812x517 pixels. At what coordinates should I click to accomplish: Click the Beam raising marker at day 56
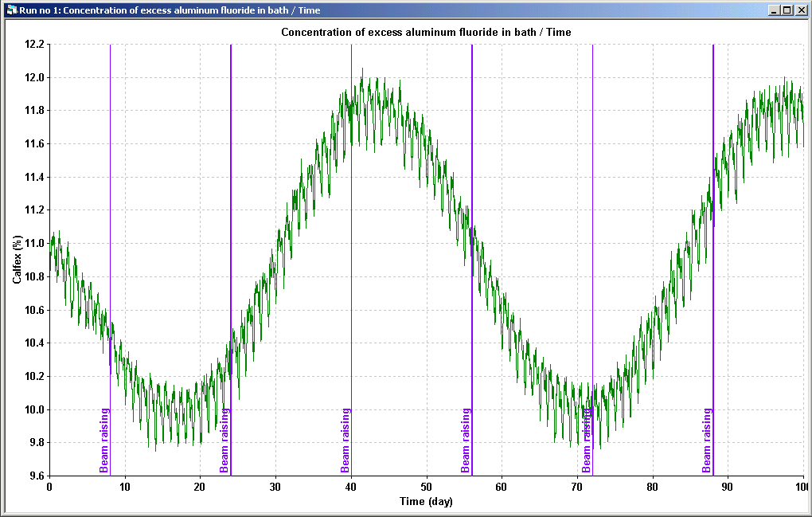pos(467,441)
